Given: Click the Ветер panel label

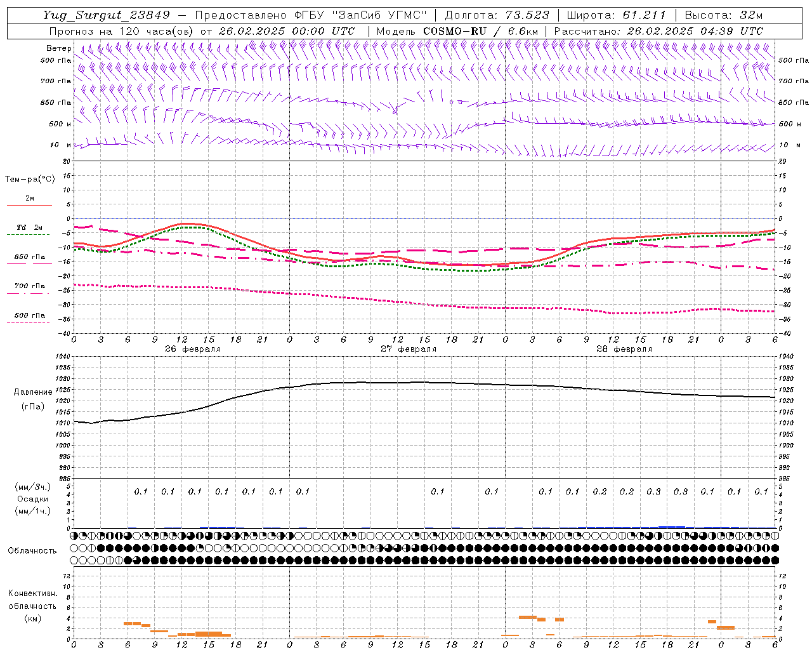Looking at the screenshot, I should tap(58, 48).
